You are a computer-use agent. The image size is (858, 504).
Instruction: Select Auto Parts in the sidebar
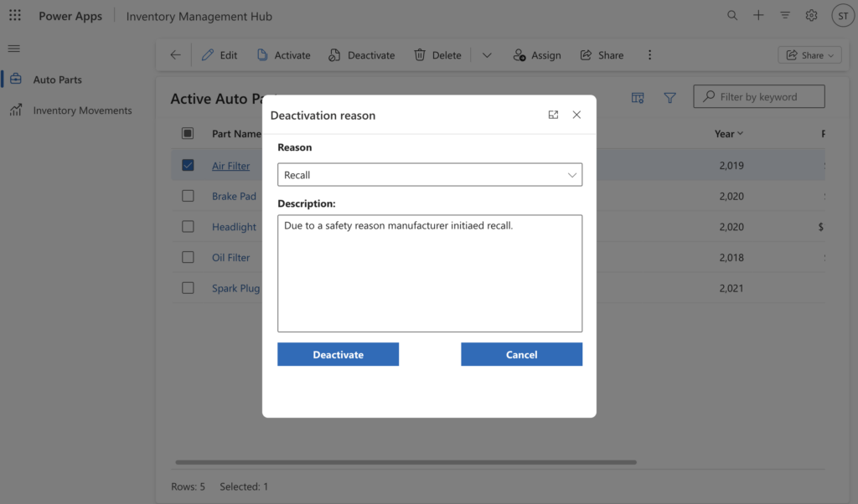pyautogui.click(x=57, y=80)
